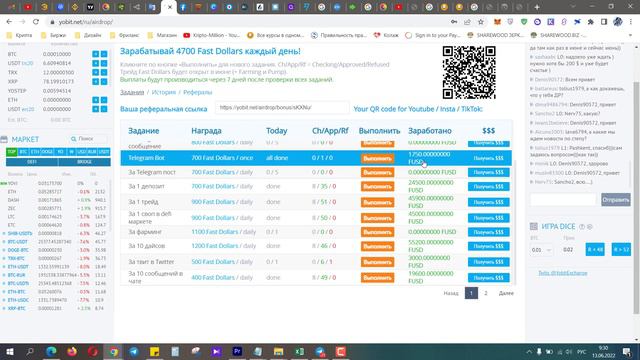Reload the page with the refresh icon
640x360 pixels.
(x=36, y=22)
